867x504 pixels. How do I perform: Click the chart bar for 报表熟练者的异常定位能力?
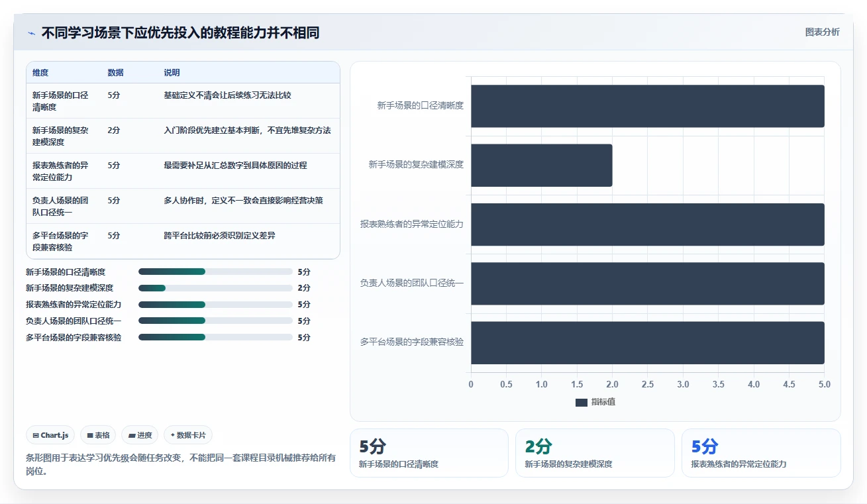point(648,225)
